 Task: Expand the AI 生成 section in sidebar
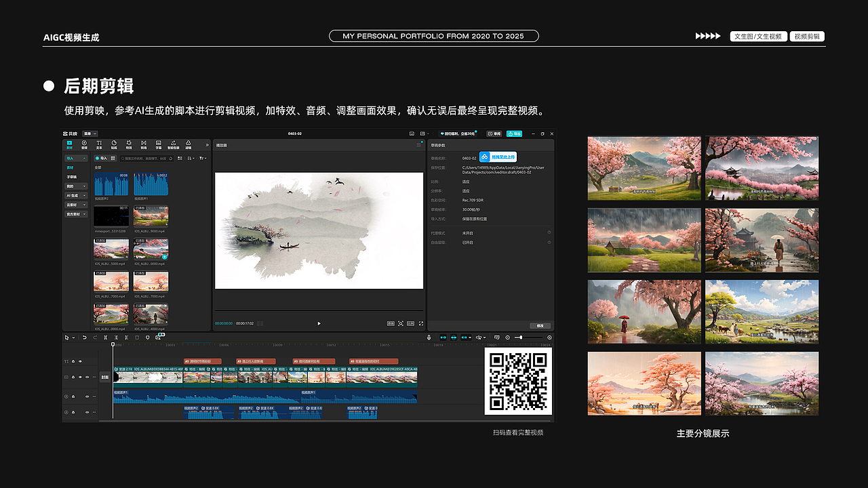[x=76, y=195]
